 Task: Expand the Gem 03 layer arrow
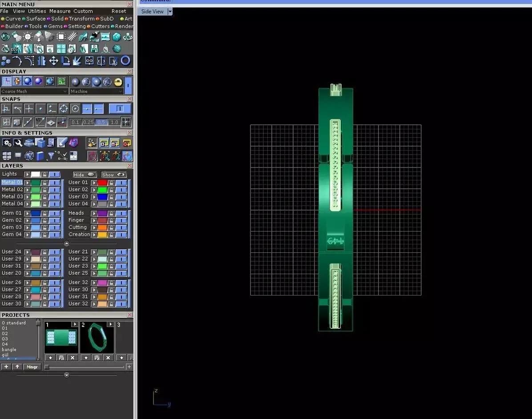(28, 228)
